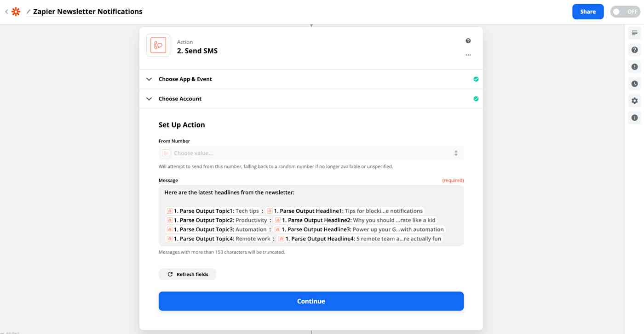View Zap issues via the alert sidebar icon
Screen dimensions: 644x334
tap(634, 66)
